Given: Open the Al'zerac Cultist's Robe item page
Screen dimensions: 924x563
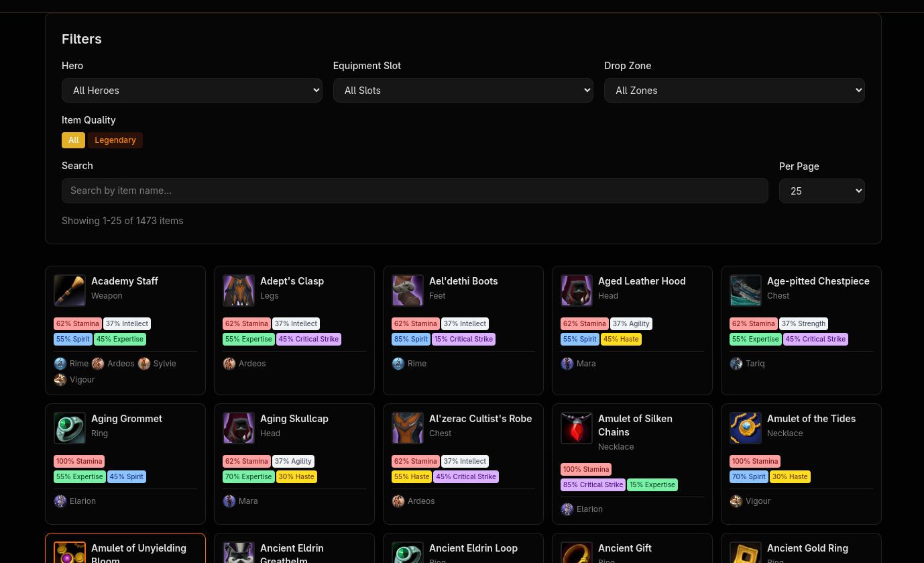Looking at the screenshot, I should click(480, 418).
